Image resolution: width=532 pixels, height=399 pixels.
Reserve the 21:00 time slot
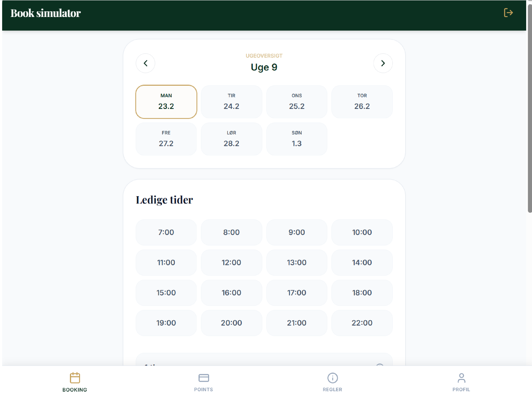[297, 323]
